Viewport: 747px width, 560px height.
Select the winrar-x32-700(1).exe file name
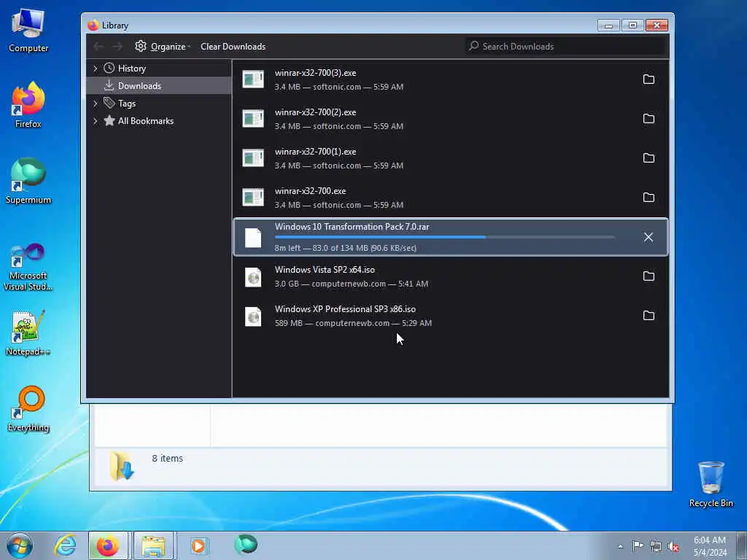coord(315,152)
